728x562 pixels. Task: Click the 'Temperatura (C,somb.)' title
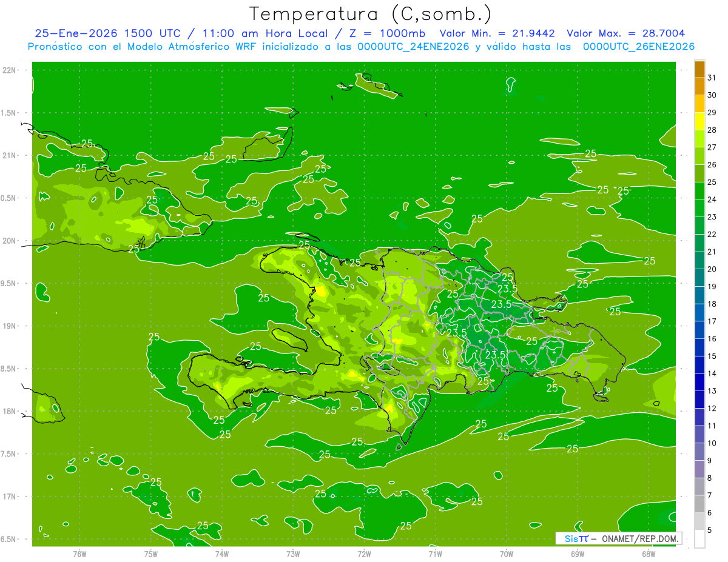[x=370, y=14]
